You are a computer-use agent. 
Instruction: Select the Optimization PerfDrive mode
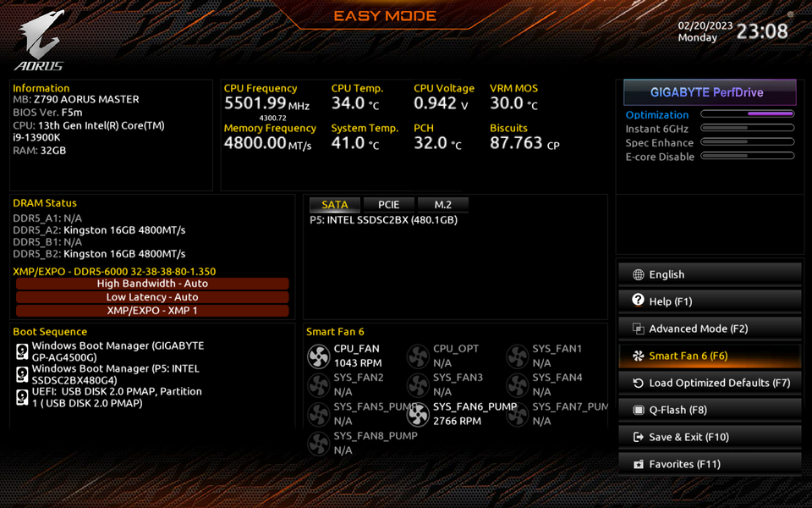pyautogui.click(x=656, y=115)
